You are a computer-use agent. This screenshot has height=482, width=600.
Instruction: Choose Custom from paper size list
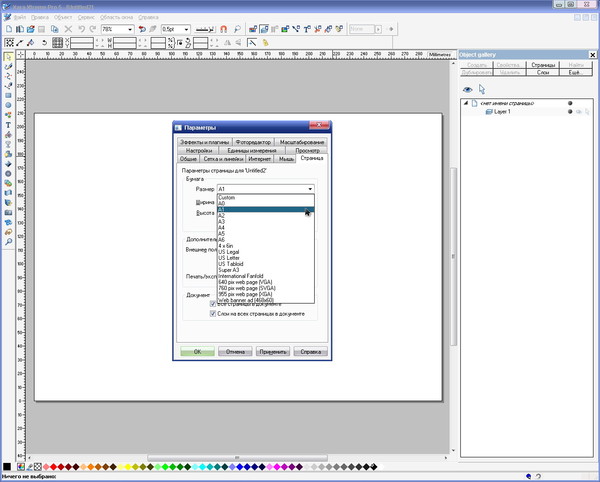(x=266, y=197)
